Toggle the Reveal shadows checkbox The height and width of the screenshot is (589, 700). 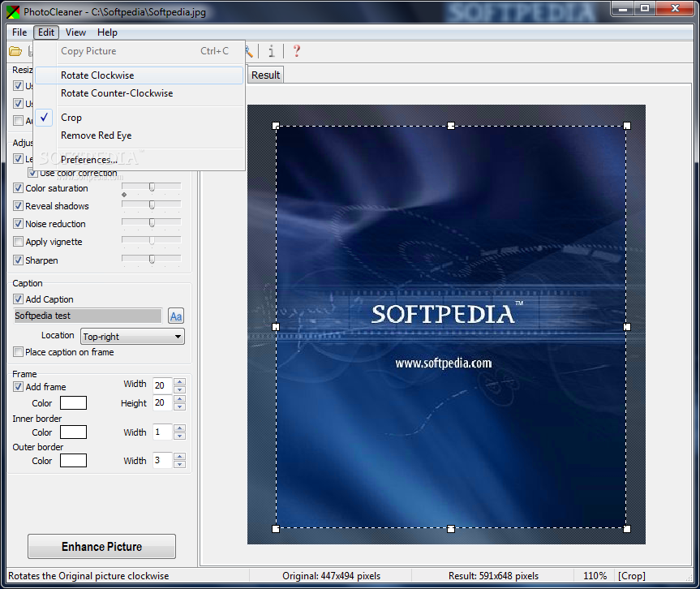(18, 206)
